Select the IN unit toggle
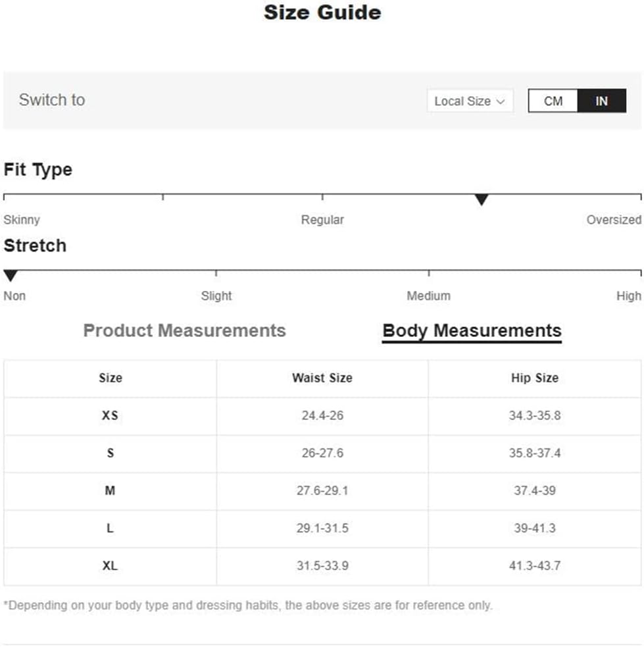This screenshot has height=647, width=644. point(601,101)
